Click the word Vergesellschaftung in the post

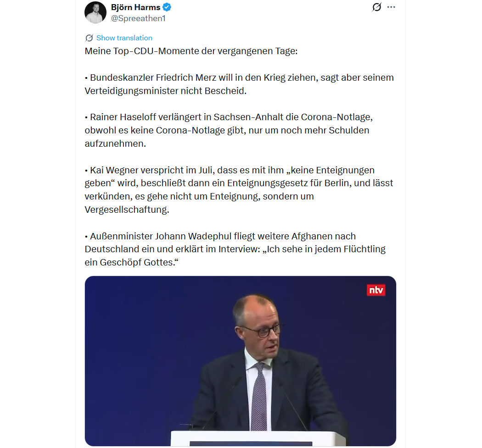(x=127, y=210)
